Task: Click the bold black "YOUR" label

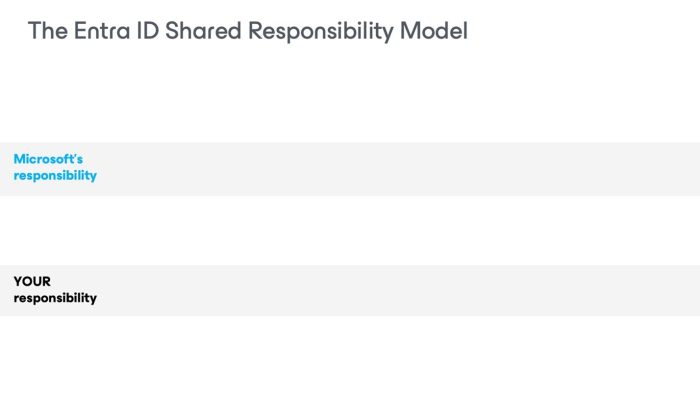Action: tap(32, 282)
